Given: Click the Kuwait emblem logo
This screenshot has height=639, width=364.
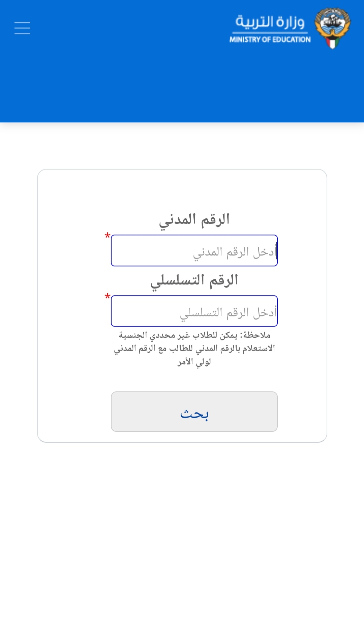Looking at the screenshot, I should click(x=333, y=28).
